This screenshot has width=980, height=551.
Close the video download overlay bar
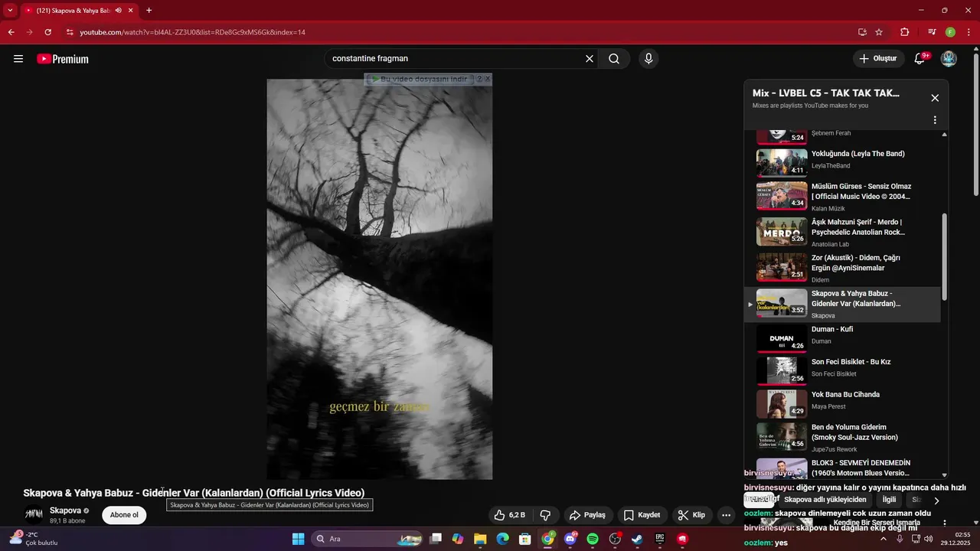tap(488, 79)
